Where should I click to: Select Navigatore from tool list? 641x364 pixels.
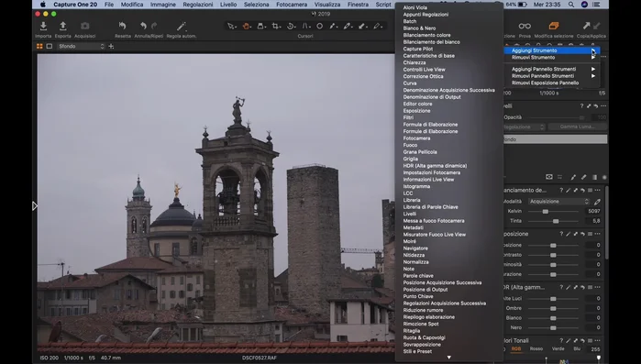click(x=415, y=248)
